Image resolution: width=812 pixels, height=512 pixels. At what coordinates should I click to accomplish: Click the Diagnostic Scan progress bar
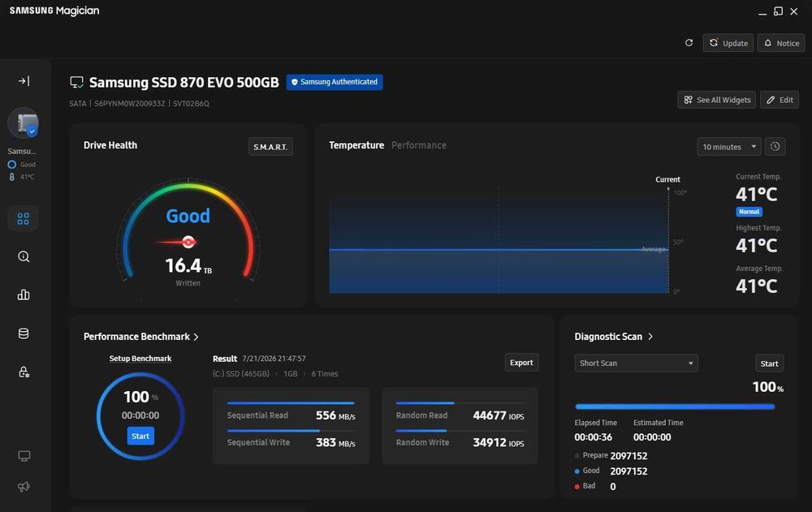tap(675, 407)
